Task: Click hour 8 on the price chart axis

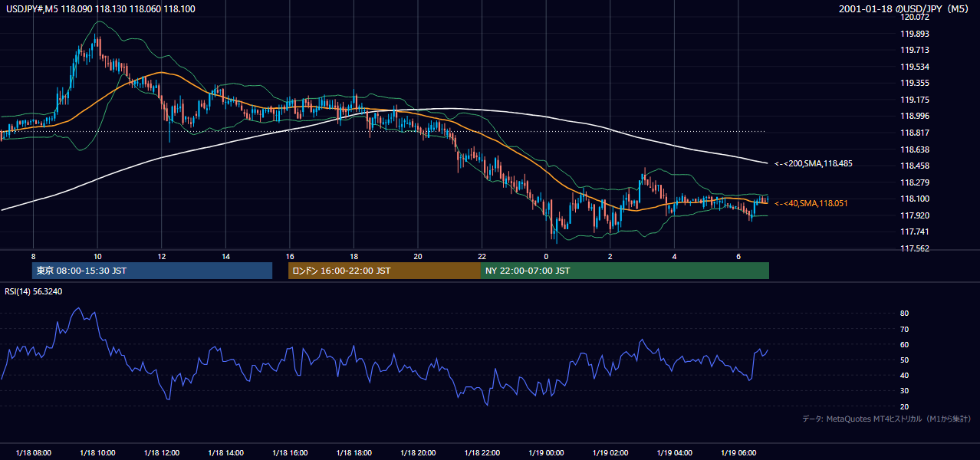Action: click(33, 256)
